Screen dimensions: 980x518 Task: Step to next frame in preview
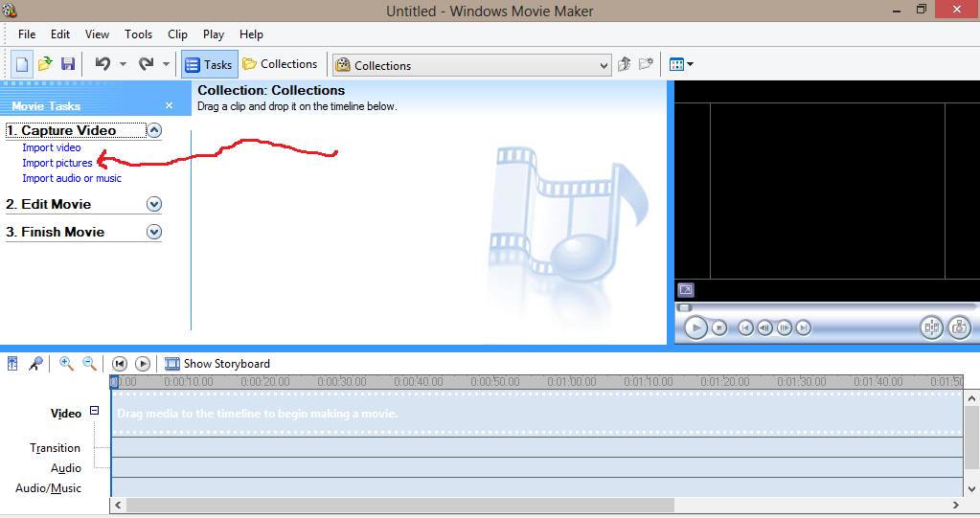785,327
